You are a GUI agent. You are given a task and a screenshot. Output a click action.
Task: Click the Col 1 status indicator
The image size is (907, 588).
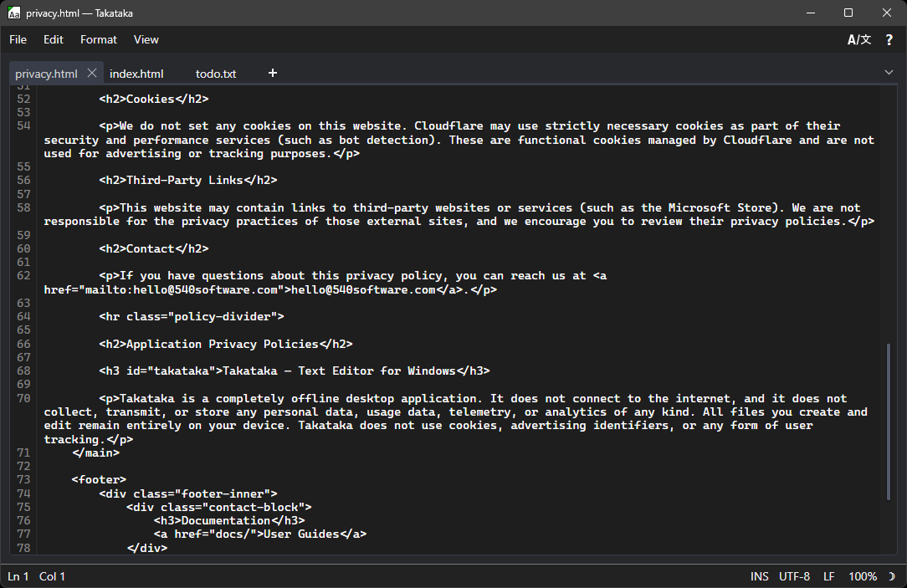(x=52, y=576)
